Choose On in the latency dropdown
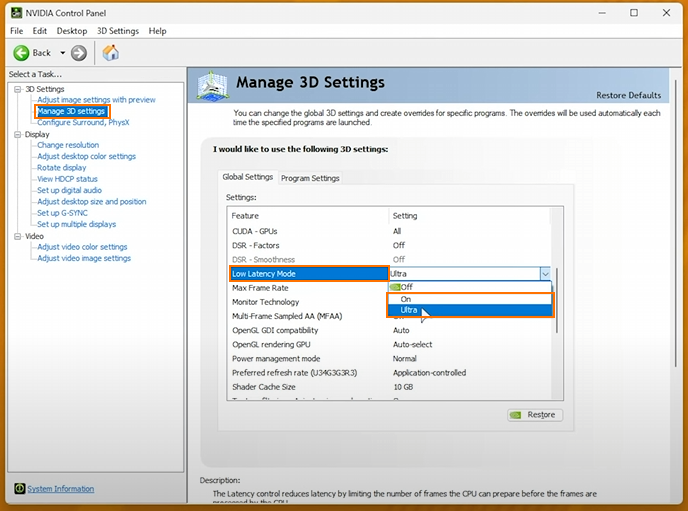This screenshot has height=511, width=688. click(x=469, y=299)
